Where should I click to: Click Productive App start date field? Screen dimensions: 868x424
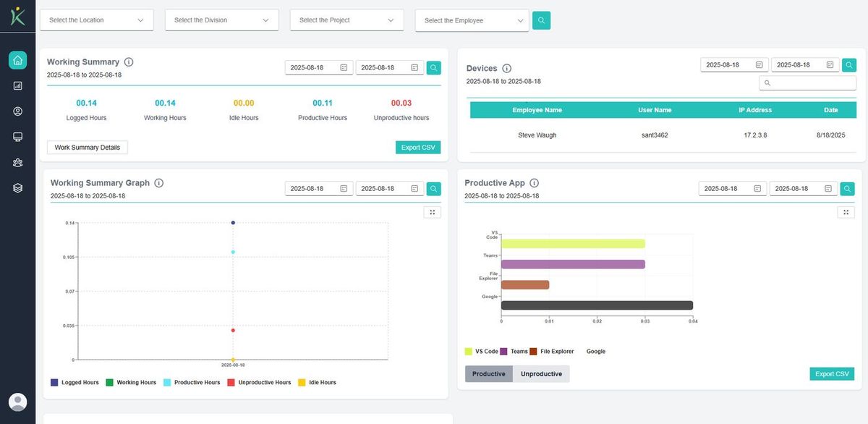click(x=733, y=189)
